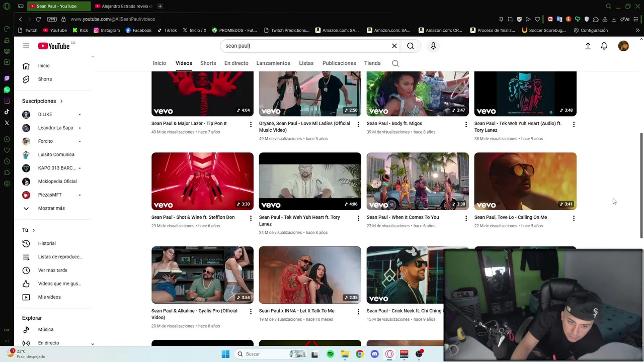Open options menu for Shot & Wine video

[x=251, y=218]
